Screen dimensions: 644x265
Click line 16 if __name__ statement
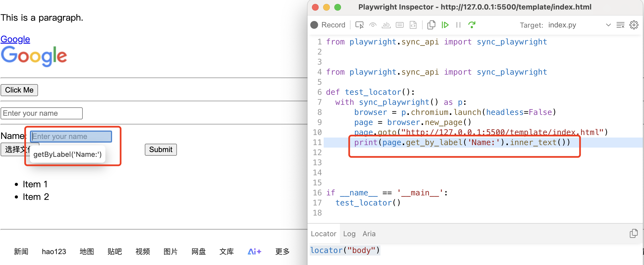point(387,193)
